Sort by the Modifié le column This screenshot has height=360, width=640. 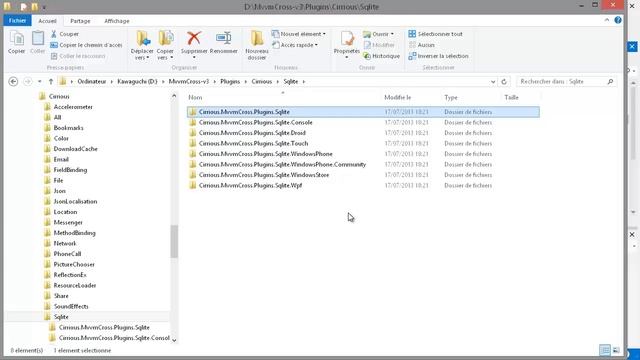click(411, 97)
